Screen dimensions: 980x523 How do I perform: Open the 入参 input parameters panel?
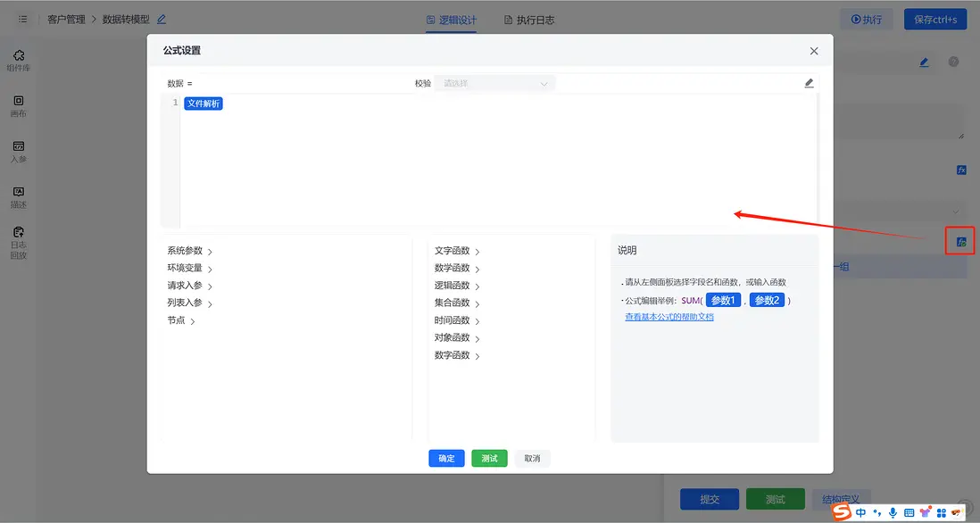click(18, 152)
